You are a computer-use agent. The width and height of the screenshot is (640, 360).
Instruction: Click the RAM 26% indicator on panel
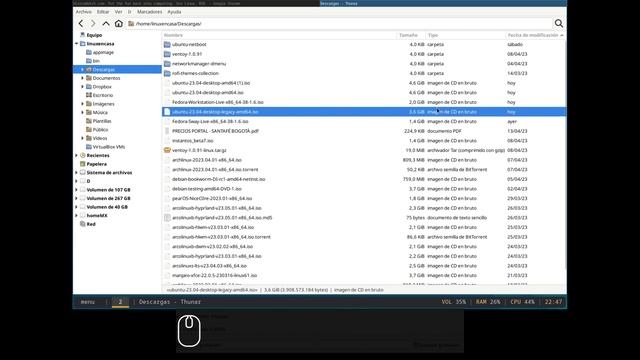[x=488, y=302]
